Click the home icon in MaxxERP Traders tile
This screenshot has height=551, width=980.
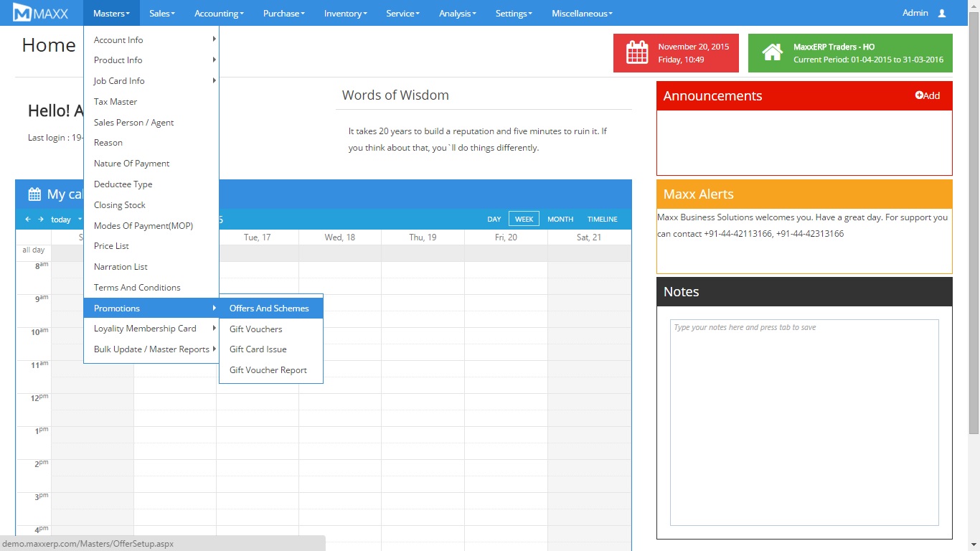click(x=772, y=53)
